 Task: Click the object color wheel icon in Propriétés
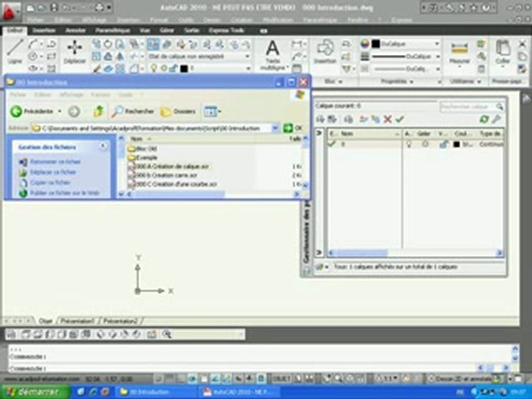pos(365,44)
